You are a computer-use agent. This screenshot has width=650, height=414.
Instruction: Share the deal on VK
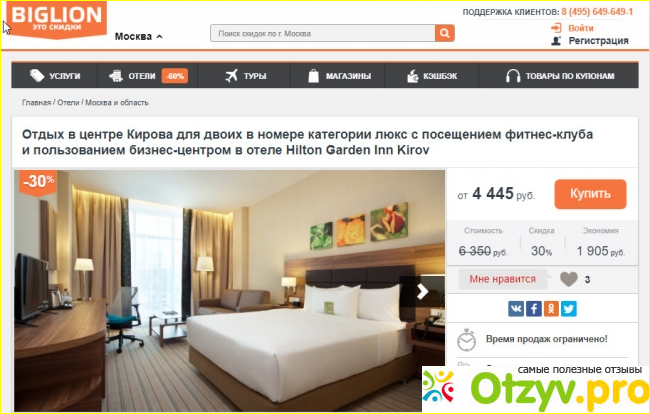click(x=516, y=309)
